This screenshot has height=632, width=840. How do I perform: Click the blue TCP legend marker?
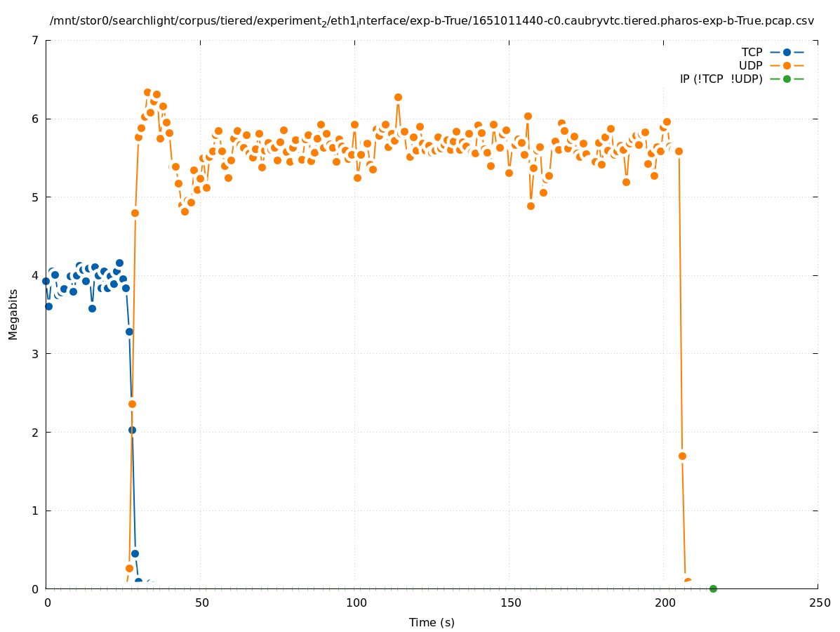click(787, 52)
